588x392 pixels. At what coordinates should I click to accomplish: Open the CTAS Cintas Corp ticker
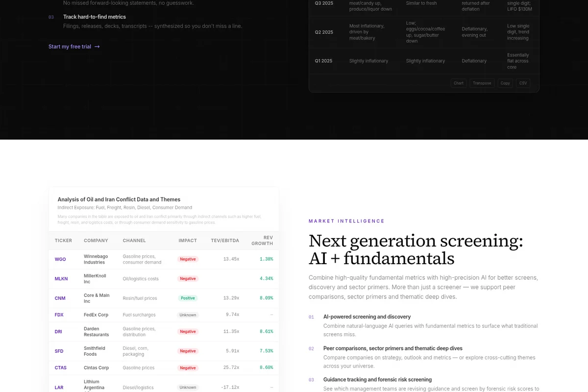(x=60, y=367)
